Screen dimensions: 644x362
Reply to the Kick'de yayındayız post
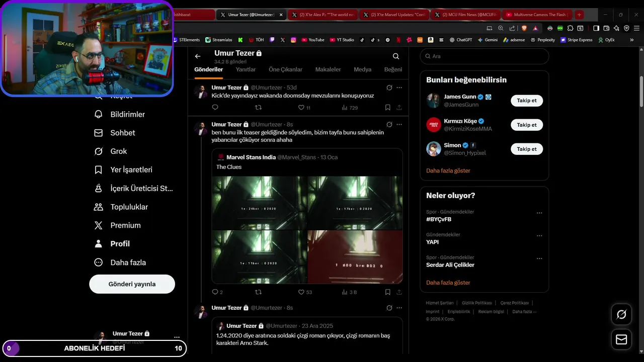[215, 108]
